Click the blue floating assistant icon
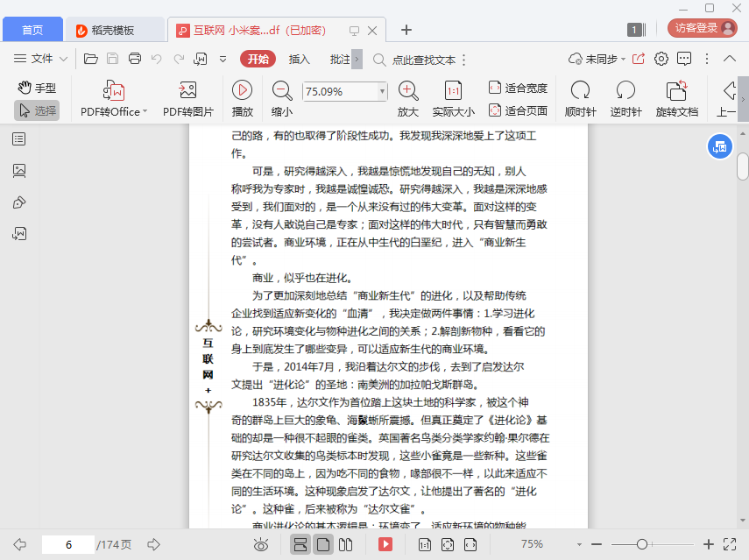The height and width of the screenshot is (560, 749). (x=719, y=146)
